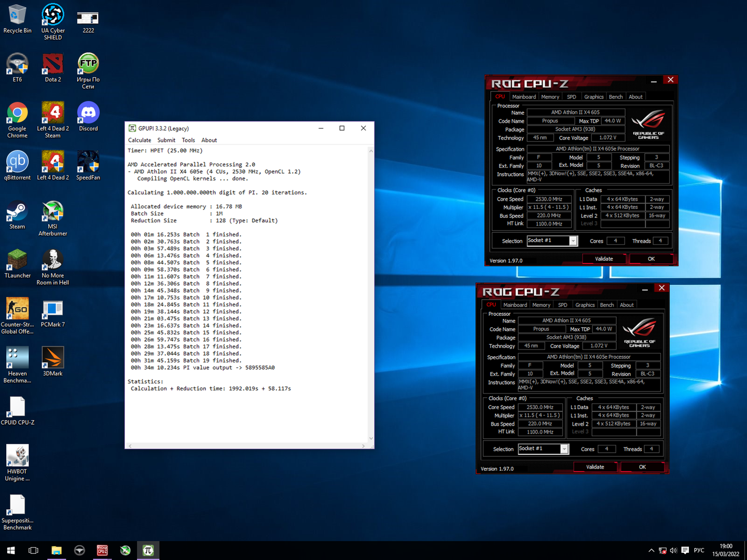Maximize the GPUPI window

tap(342, 128)
